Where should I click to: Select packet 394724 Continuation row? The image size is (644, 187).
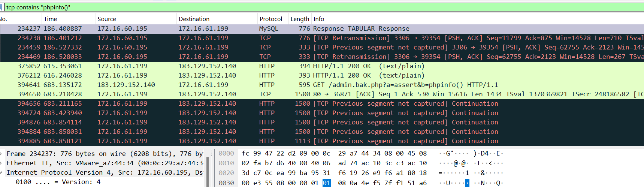coord(322,113)
